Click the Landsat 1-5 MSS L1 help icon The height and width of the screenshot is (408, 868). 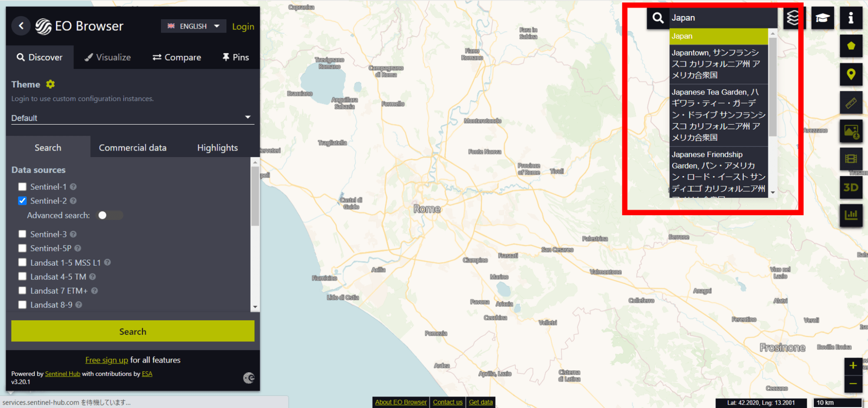tap(107, 263)
